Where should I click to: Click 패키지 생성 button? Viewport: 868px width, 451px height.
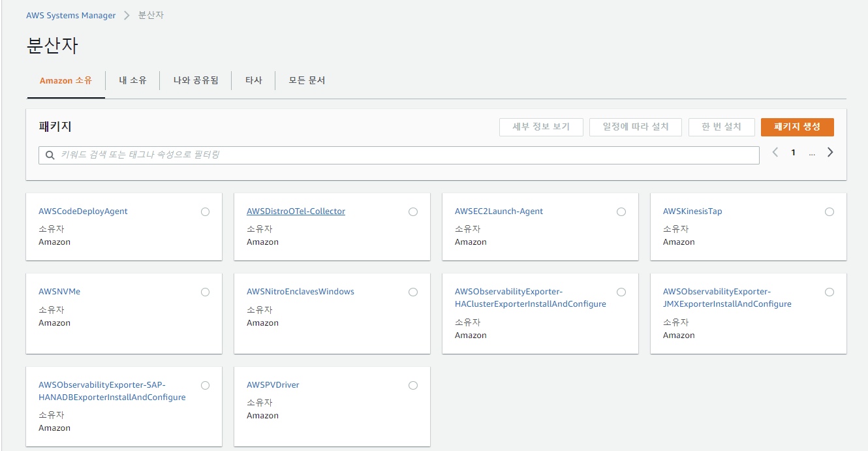click(797, 127)
